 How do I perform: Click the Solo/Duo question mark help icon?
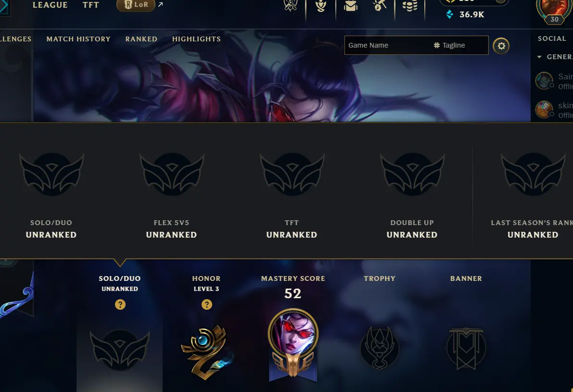click(120, 304)
